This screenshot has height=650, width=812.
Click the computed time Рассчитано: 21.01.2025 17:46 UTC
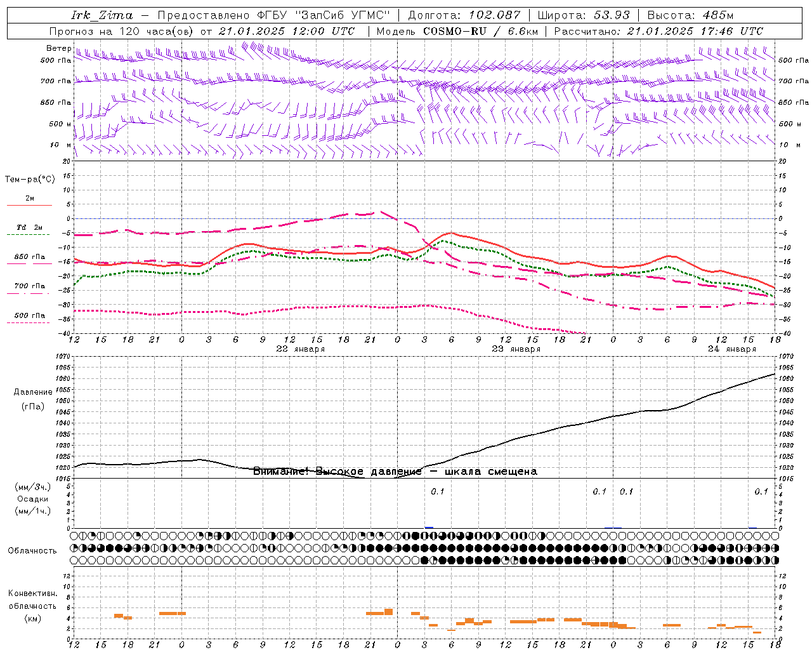[658, 31]
